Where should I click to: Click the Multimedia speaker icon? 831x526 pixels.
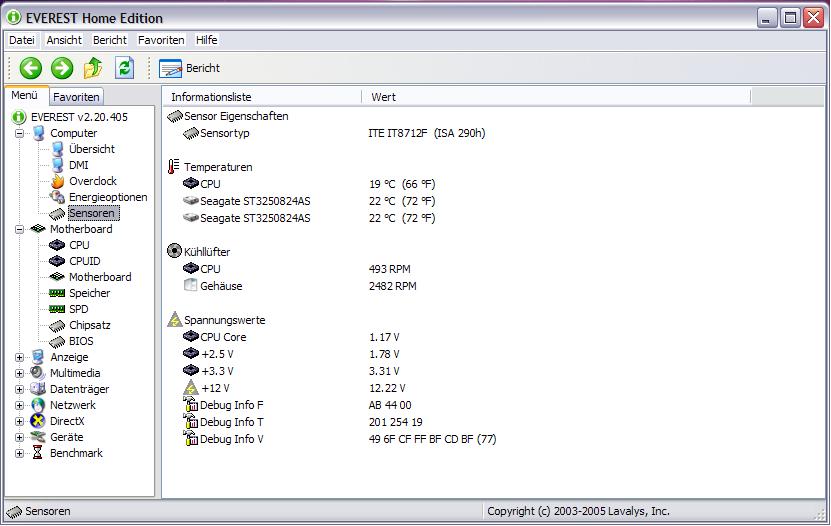(38, 373)
